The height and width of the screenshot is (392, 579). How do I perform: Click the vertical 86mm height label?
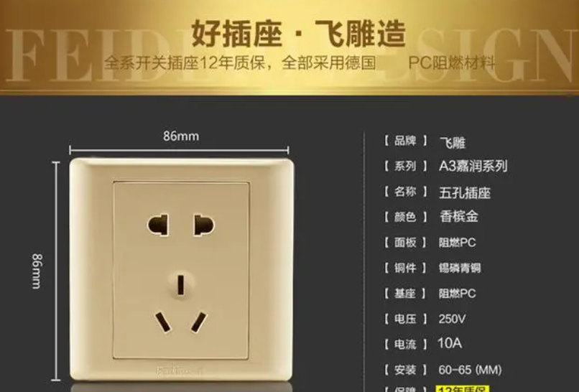37,271
